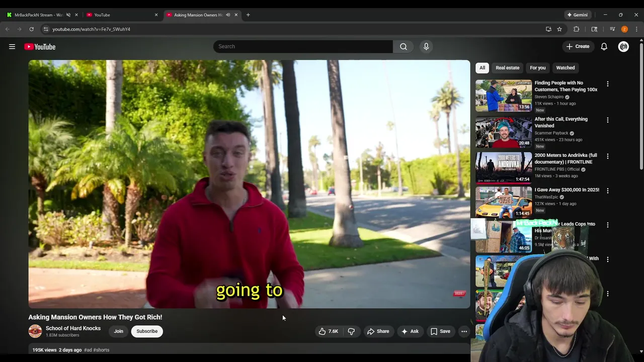Image resolution: width=644 pixels, height=362 pixels.
Task: Open YouTube notifications bell
Action: (604, 47)
